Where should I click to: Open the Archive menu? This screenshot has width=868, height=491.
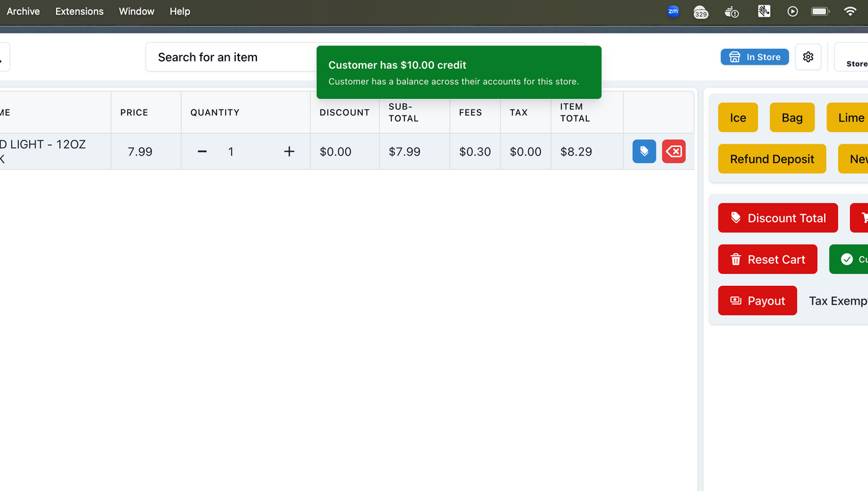[23, 11]
